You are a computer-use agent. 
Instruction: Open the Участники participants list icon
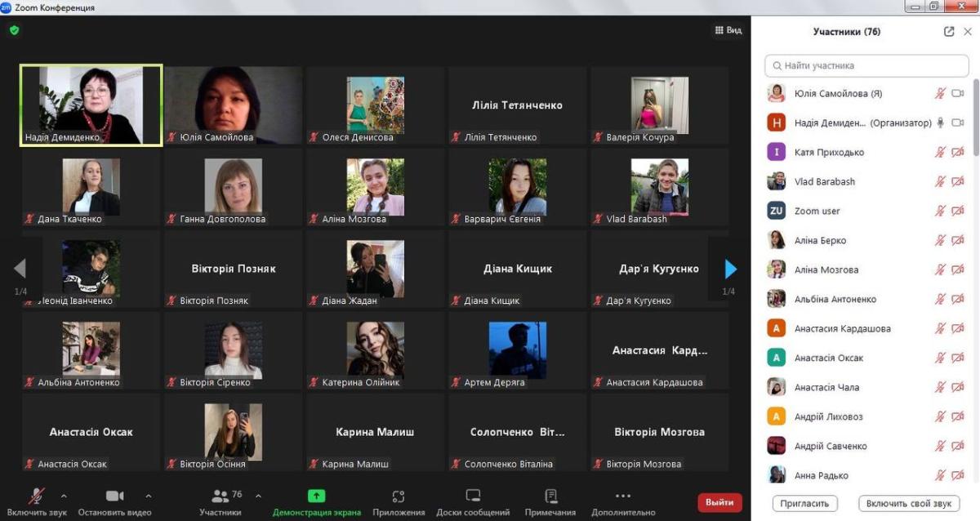tap(220, 496)
